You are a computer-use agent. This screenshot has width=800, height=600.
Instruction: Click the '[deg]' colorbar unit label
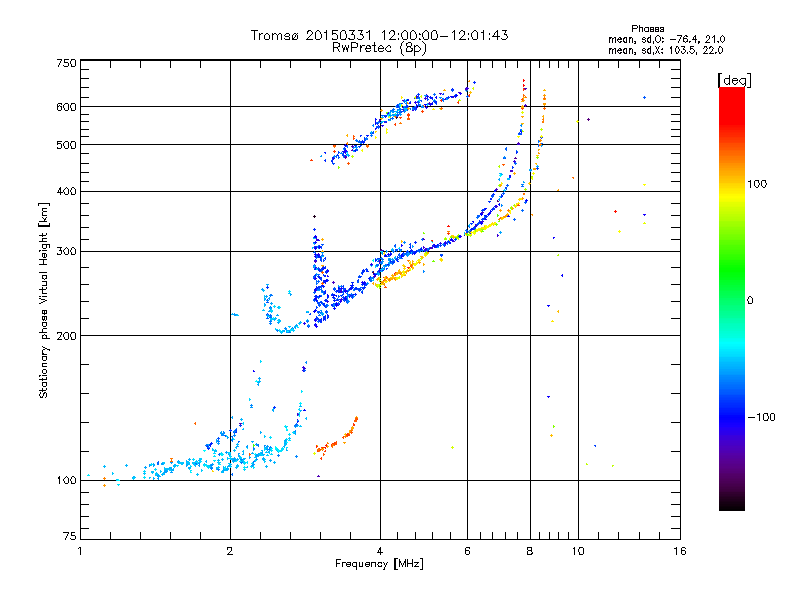point(734,80)
